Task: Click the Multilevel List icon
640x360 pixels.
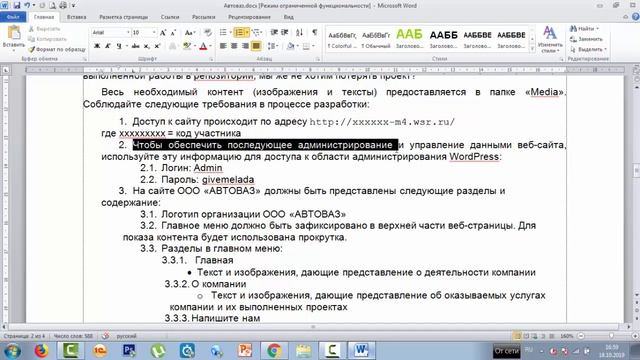Action: 256,32
